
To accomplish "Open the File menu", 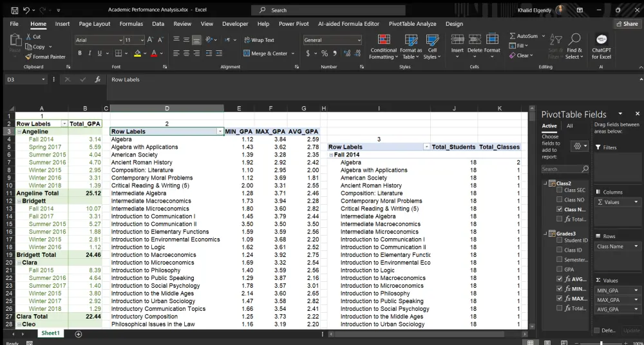I will pos(14,24).
